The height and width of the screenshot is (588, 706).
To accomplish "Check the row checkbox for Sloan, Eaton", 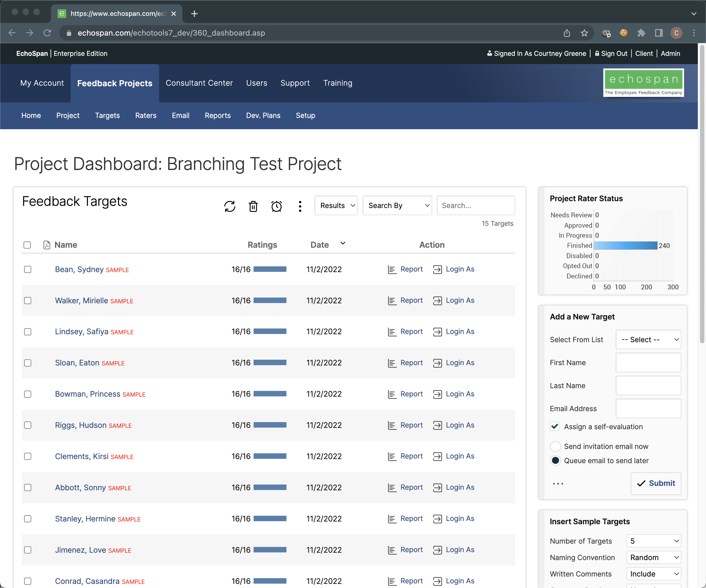I will point(28,363).
